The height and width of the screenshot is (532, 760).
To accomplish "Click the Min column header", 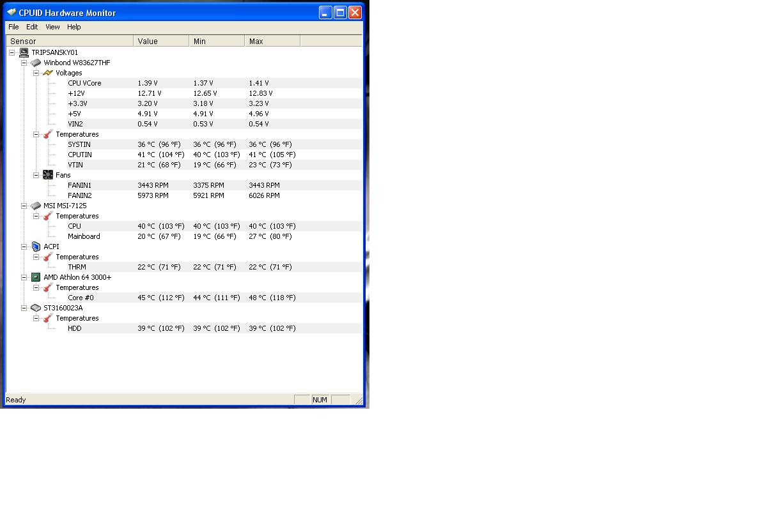I will tap(217, 41).
